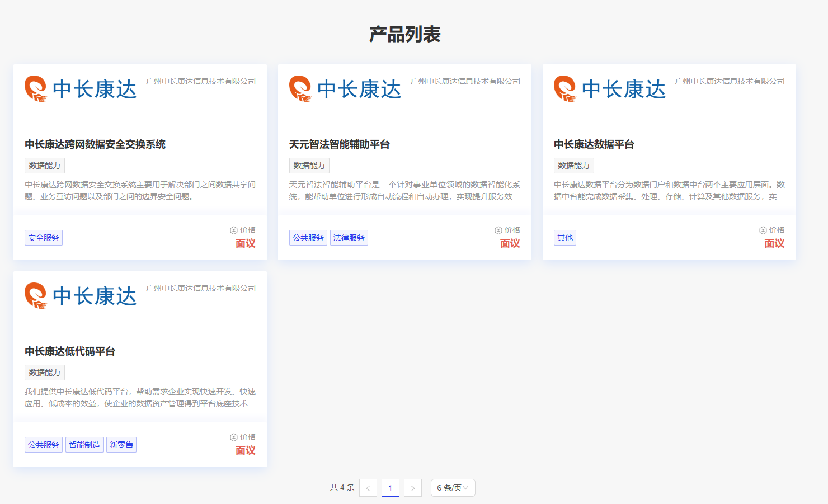Click price icon on 天元智法智能辅助平台 card
The width and height of the screenshot is (828, 504).
tap(498, 230)
